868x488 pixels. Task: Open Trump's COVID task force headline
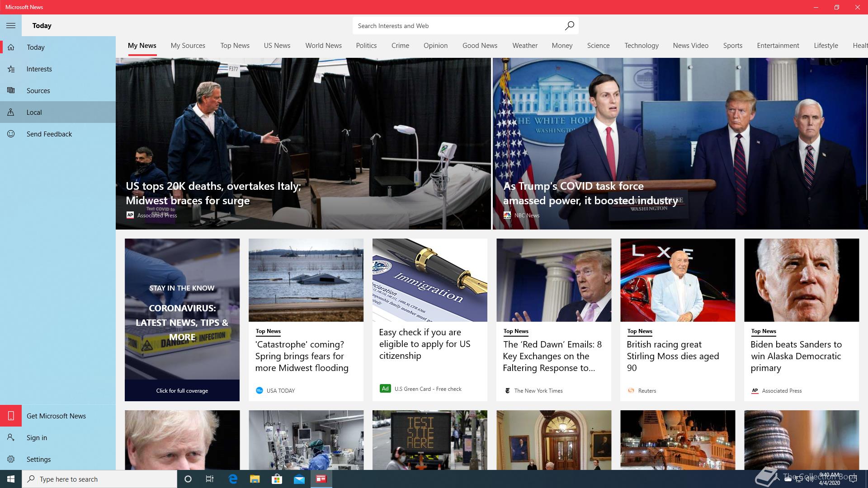[590, 193]
